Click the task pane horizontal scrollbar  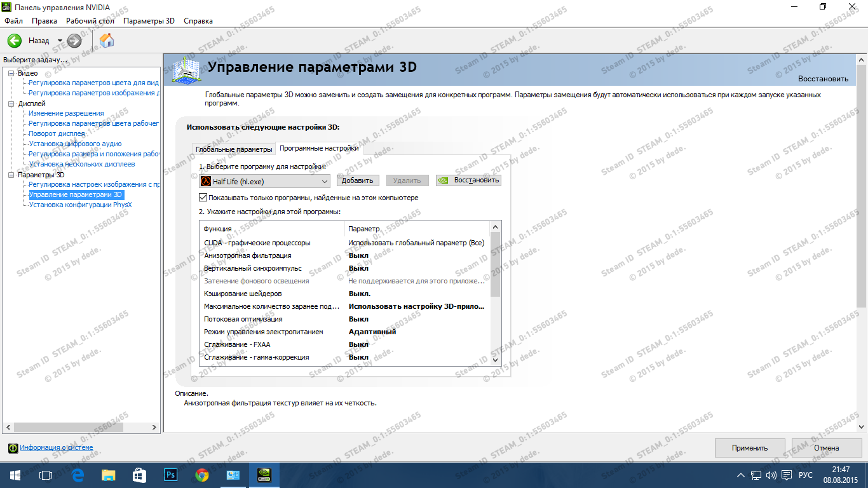pyautogui.click(x=69, y=427)
